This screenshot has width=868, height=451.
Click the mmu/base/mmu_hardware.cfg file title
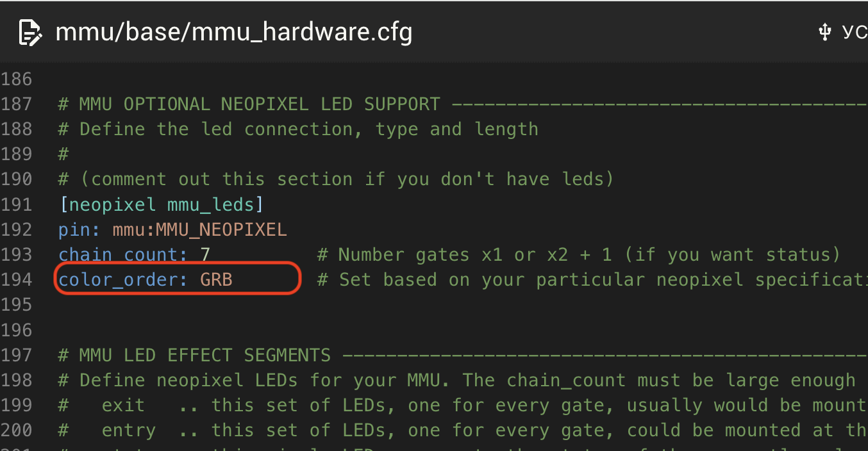[234, 32]
